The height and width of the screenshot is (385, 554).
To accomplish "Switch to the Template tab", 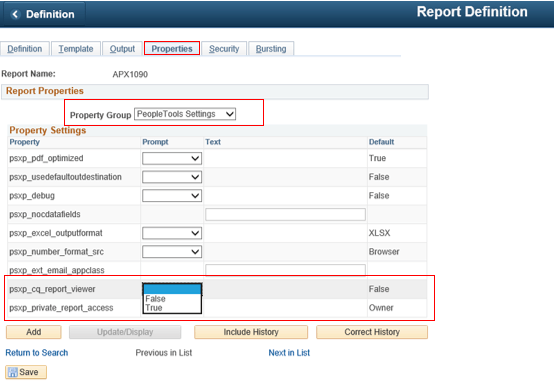I will 76,49.
